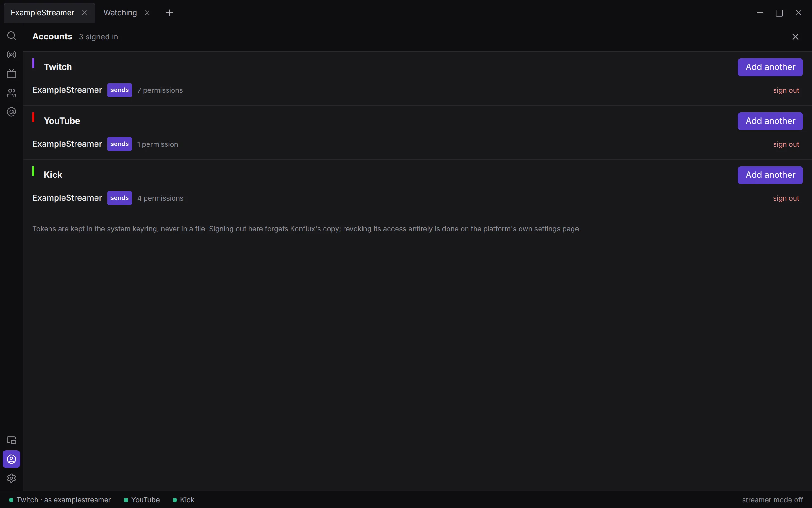Switch to the Watching tab
Screen dimensions: 812x508
120,13
